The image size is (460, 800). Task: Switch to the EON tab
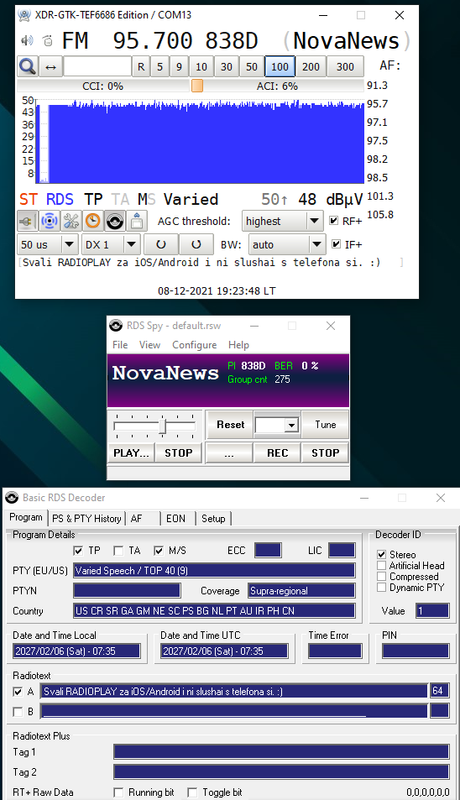coord(176,518)
